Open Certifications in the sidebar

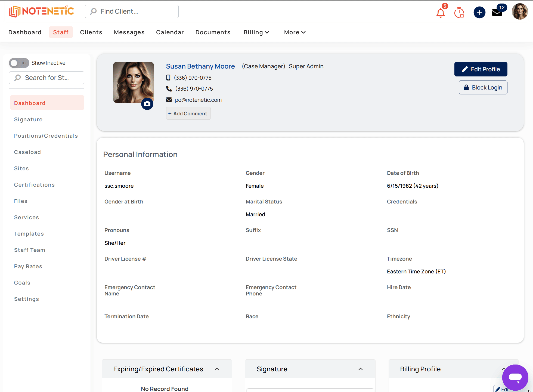35,185
